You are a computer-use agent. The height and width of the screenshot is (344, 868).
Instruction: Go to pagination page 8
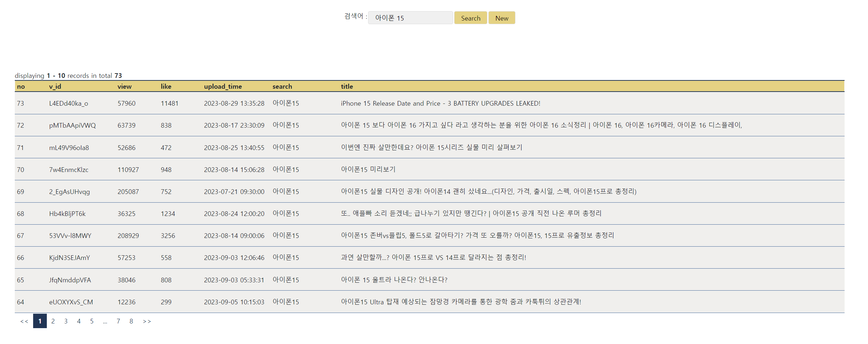click(x=131, y=321)
